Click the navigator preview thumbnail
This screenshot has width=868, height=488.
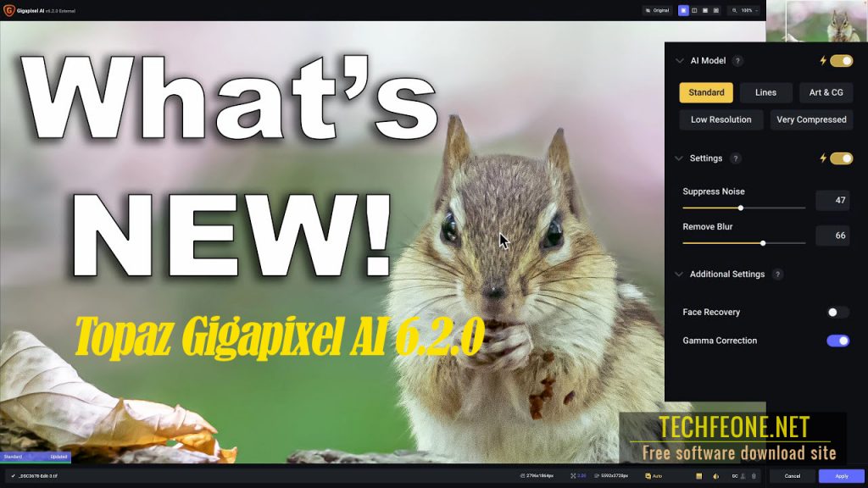pyautogui.click(x=816, y=21)
